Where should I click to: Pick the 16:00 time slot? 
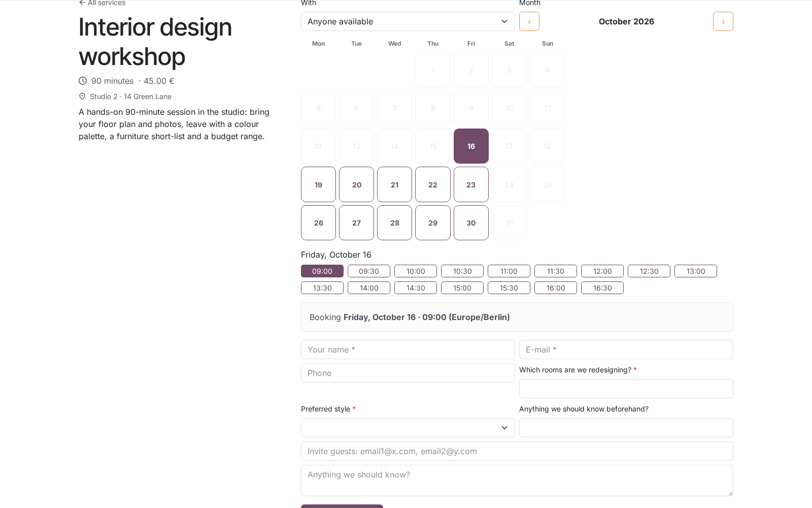pos(556,288)
